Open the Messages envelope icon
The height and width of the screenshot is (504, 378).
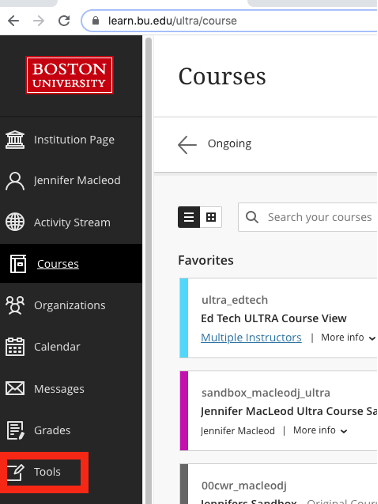pos(15,388)
